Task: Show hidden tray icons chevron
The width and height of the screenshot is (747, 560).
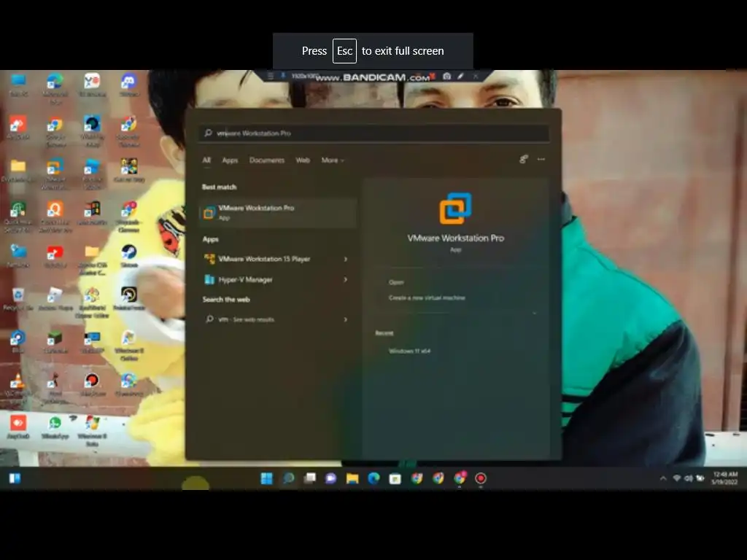Action: click(662, 478)
